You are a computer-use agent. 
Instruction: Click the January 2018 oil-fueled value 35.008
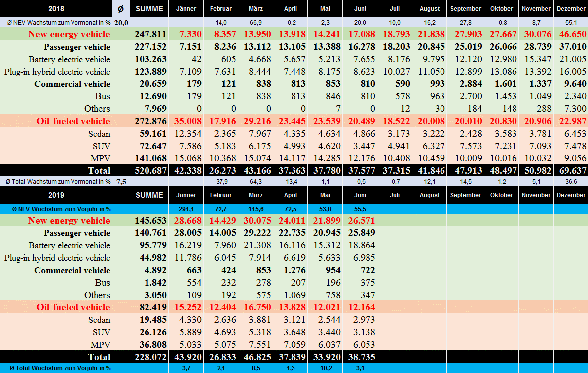point(188,121)
